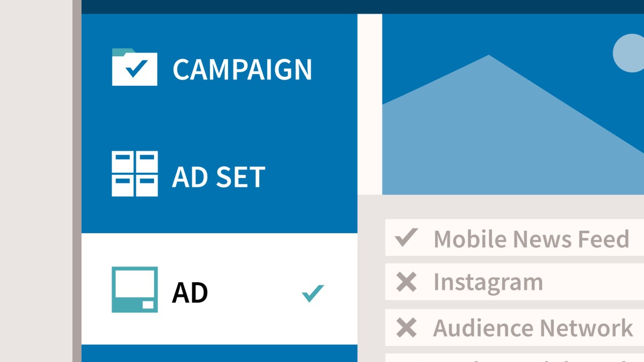This screenshot has height=362, width=644.
Task: Select the highlighted AD row text
Action: tap(189, 293)
